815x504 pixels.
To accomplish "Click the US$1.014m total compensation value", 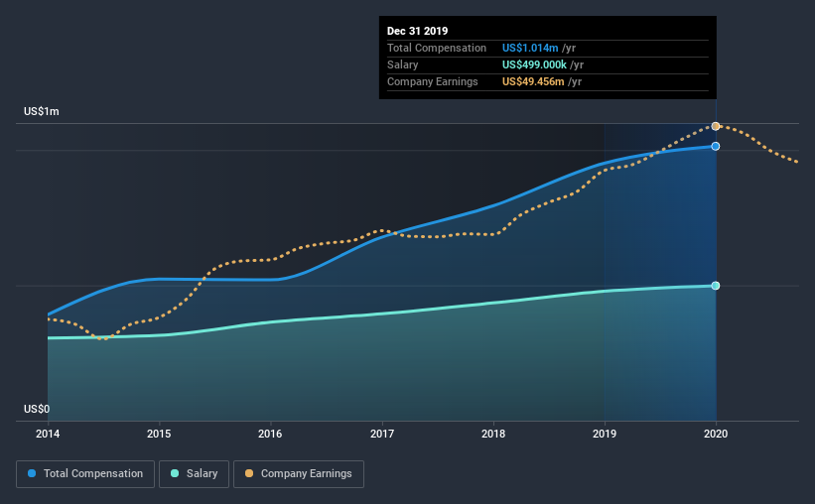I will (530, 49).
